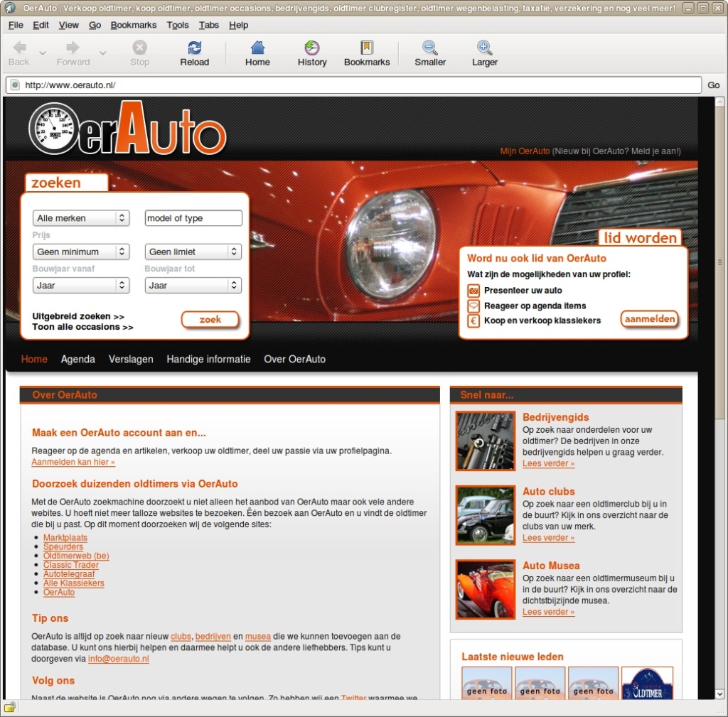Click the camera icon beside Presenteer uw auto
728x717 pixels.
coord(472,290)
